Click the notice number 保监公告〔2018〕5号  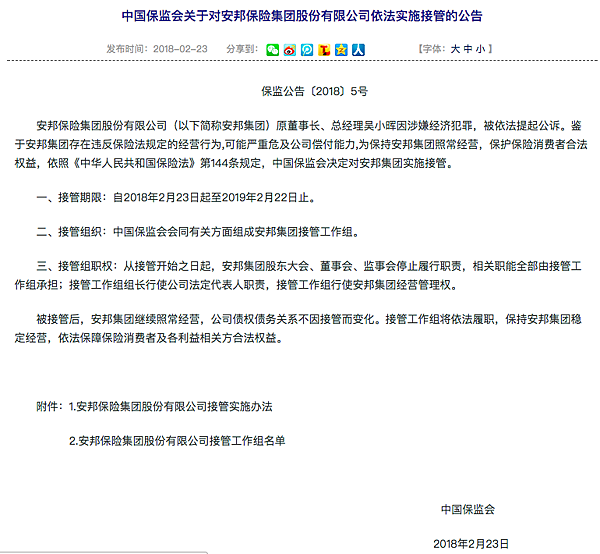(315, 91)
